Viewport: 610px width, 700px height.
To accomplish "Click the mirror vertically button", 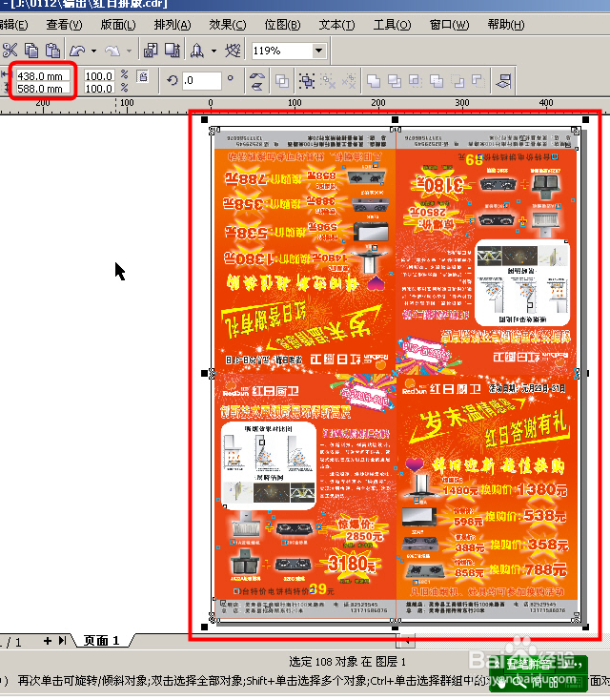I will 257,86.
